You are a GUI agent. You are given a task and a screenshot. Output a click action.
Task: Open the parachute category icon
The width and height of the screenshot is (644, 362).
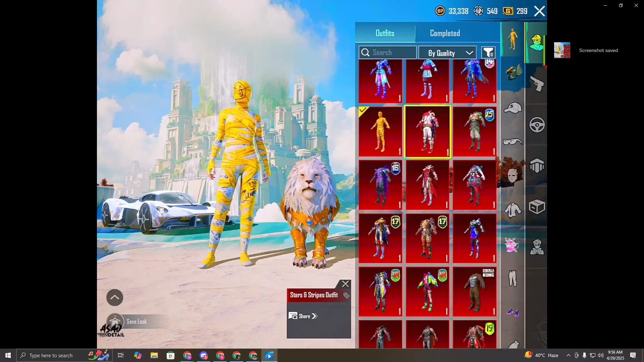pos(537,166)
